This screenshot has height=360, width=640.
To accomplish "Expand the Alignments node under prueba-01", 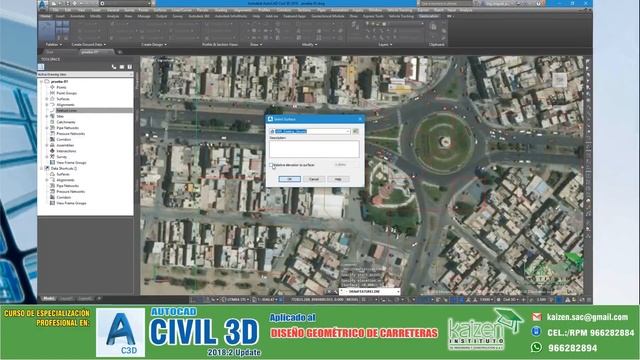I will pyautogui.click(x=47, y=105).
